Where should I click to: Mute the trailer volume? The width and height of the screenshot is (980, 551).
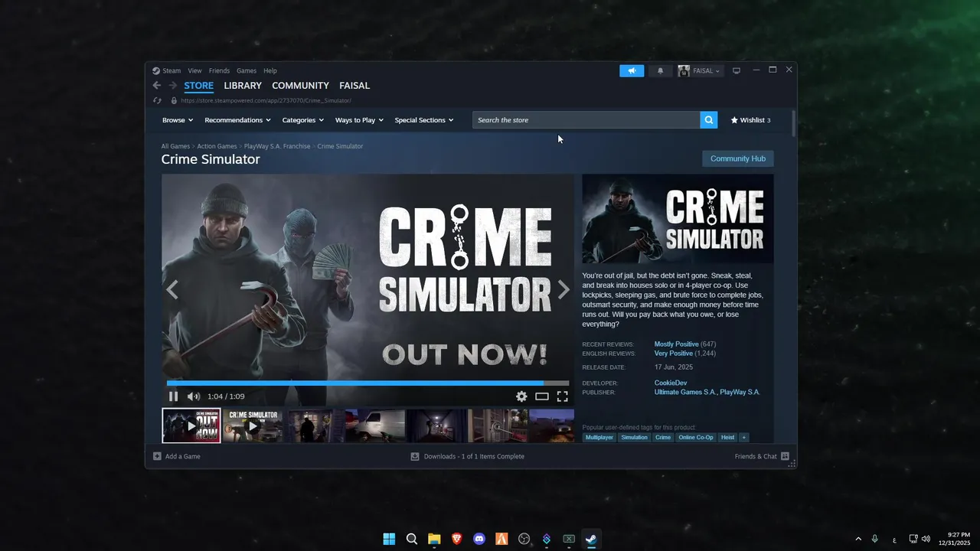194,396
